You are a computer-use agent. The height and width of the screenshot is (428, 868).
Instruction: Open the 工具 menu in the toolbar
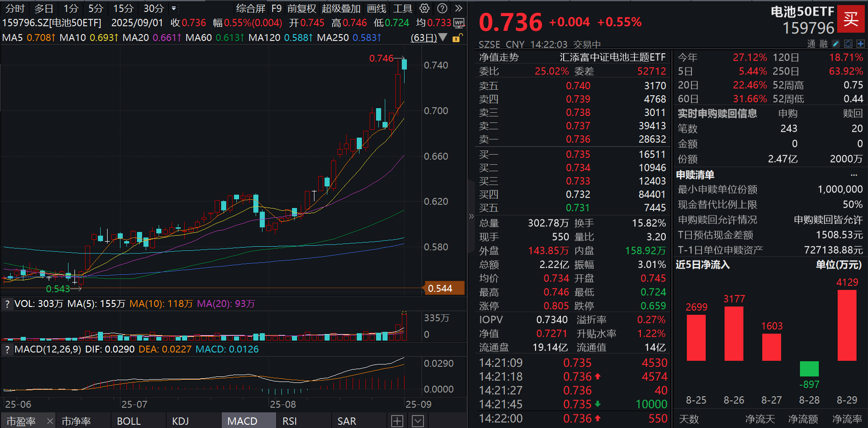click(x=402, y=8)
